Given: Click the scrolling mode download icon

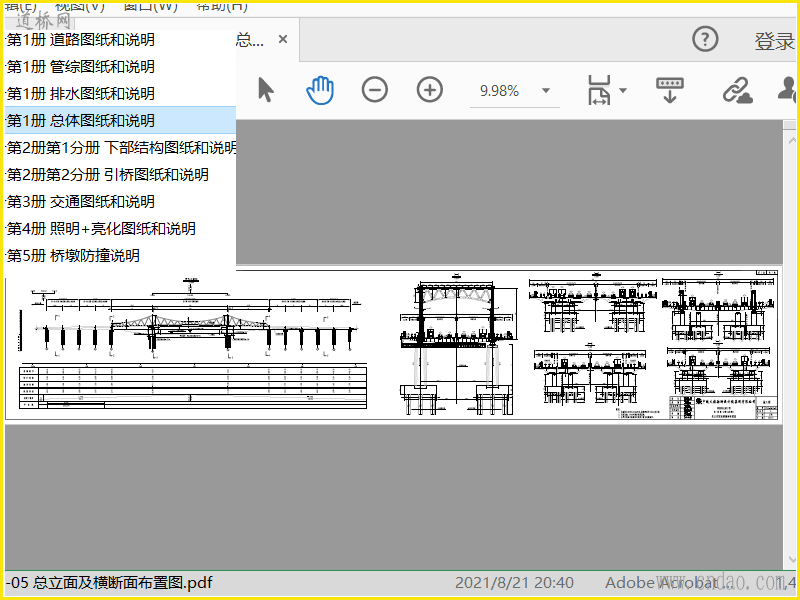Looking at the screenshot, I should click(x=670, y=90).
